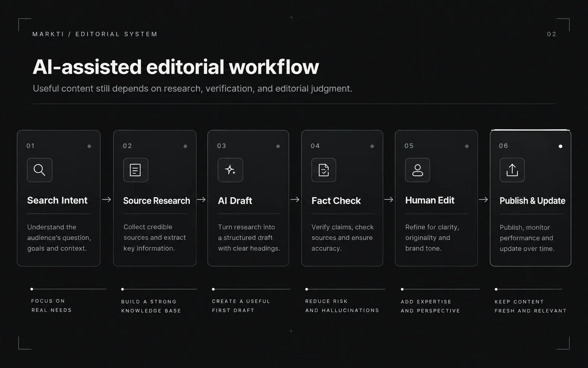Click 'Verify claims, check sources' description text

(x=342, y=237)
